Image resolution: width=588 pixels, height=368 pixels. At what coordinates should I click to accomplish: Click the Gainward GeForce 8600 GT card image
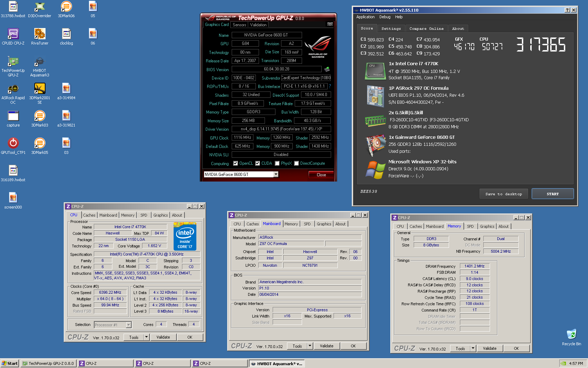[x=375, y=144]
